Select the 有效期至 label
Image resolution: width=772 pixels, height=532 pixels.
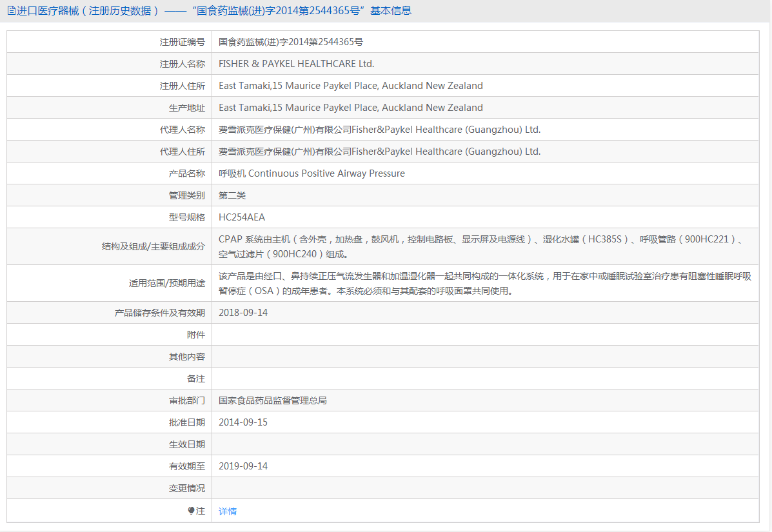[x=186, y=466]
